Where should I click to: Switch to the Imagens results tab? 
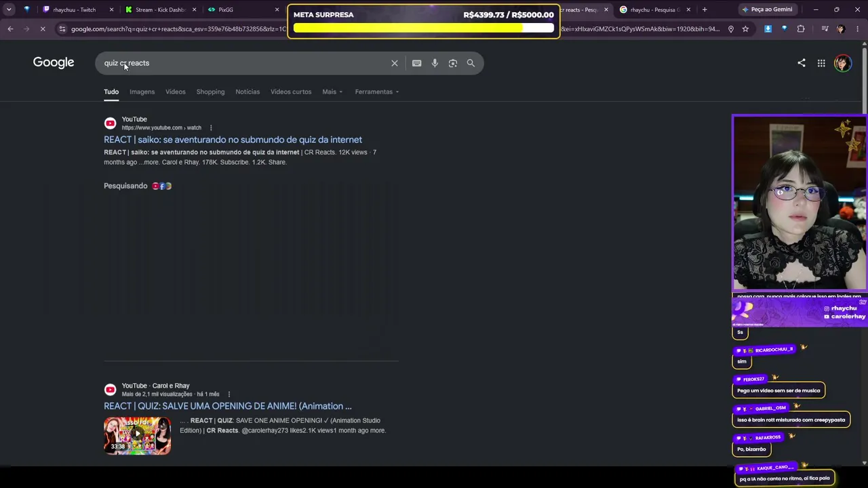(142, 91)
